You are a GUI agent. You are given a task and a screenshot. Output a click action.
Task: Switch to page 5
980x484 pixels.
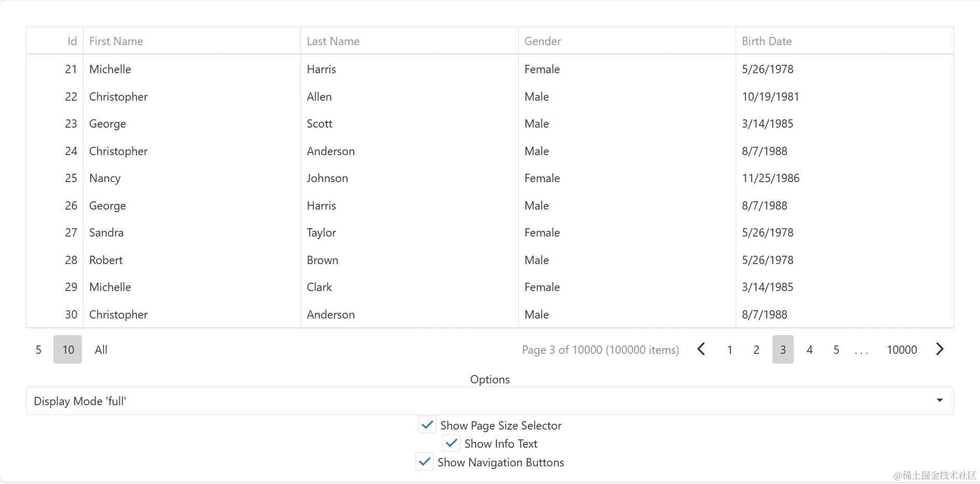tap(836, 350)
